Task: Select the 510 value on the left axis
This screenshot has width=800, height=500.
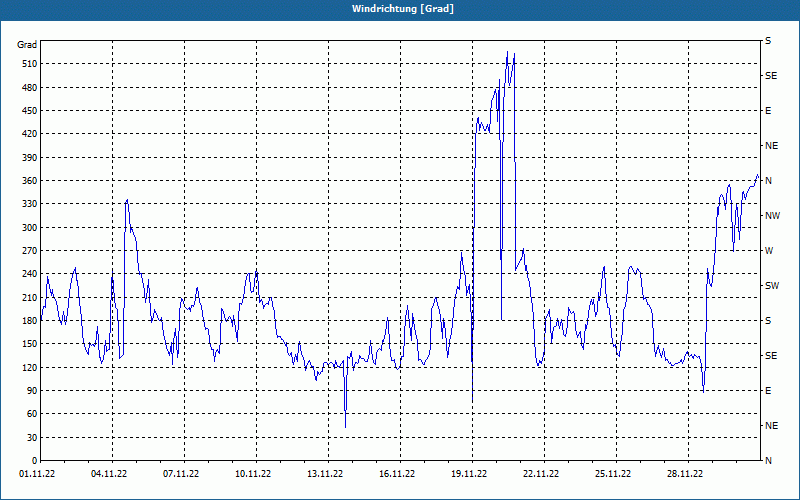Action: pos(30,64)
